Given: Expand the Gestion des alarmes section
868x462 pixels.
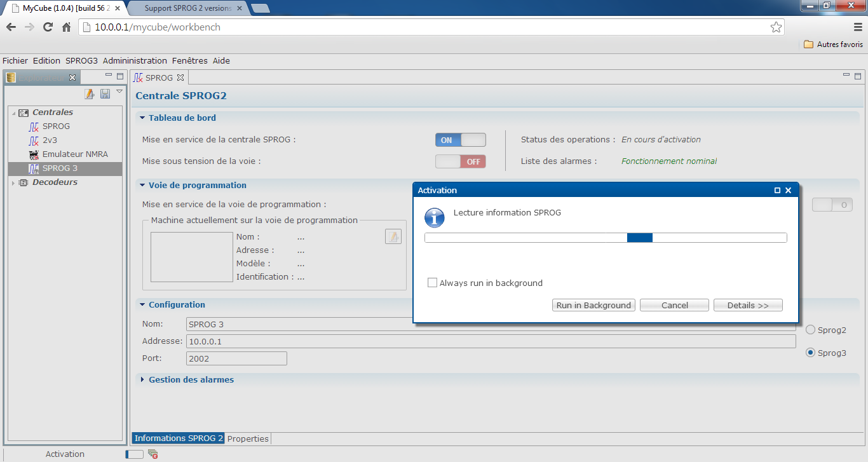Looking at the screenshot, I should [142, 380].
